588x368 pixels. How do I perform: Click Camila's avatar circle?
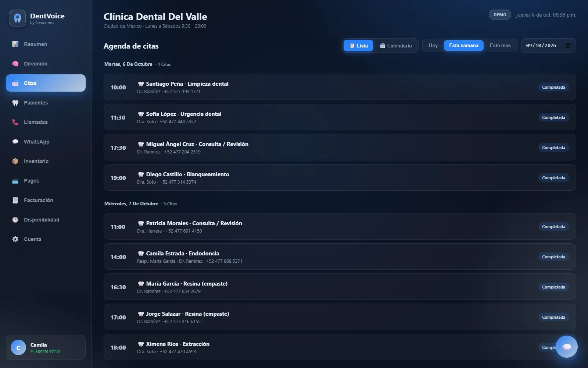(x=18, y=347)
